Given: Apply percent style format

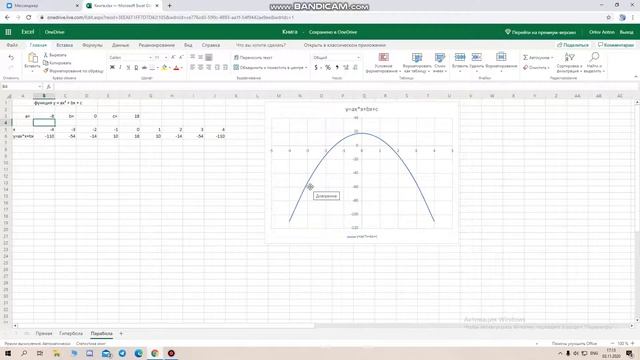Looking at the screenshot, I should coord(328,67).
